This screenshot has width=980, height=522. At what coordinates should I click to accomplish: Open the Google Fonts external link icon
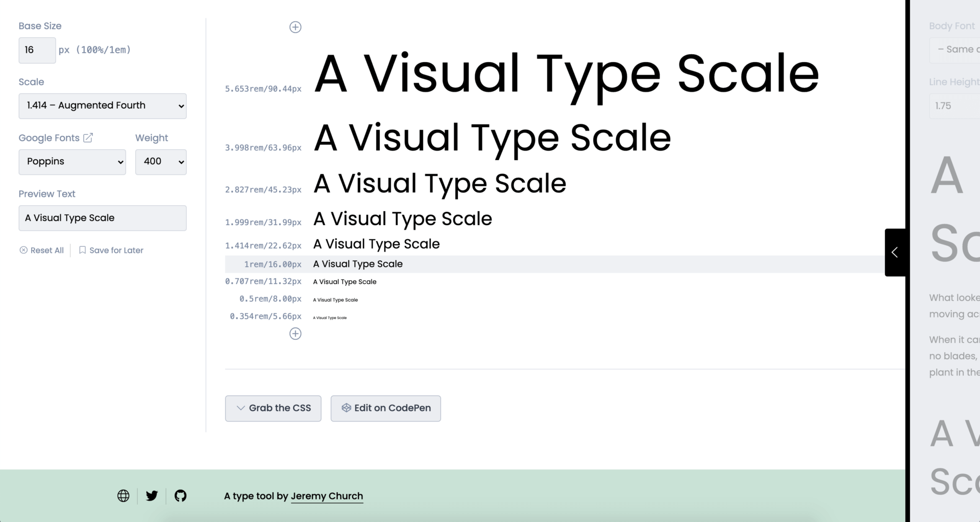tap(88, 137)
